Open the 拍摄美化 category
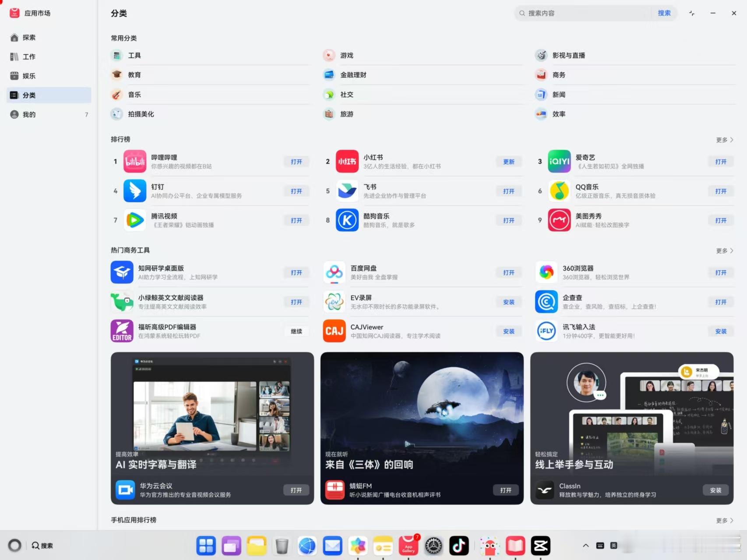 (210, 114)
